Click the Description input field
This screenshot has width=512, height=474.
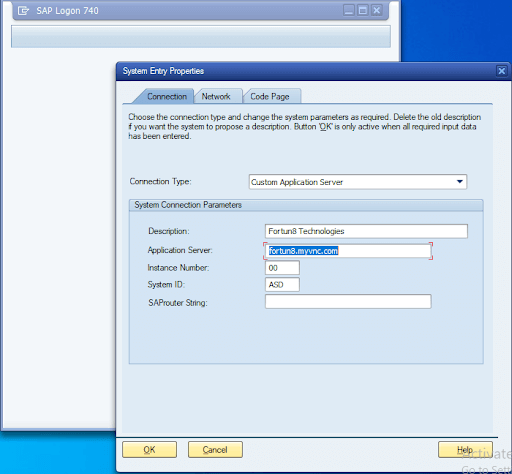tap(366, 231)
